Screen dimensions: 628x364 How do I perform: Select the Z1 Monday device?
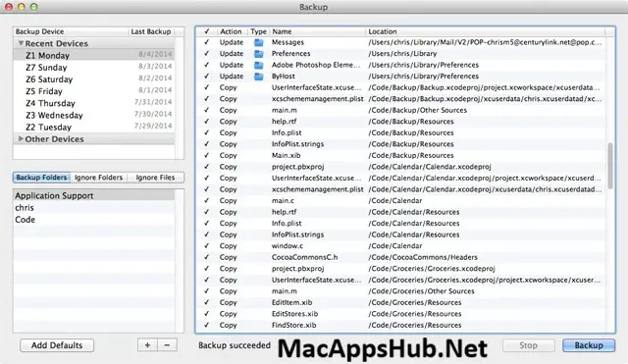click(x=94, y=55)
